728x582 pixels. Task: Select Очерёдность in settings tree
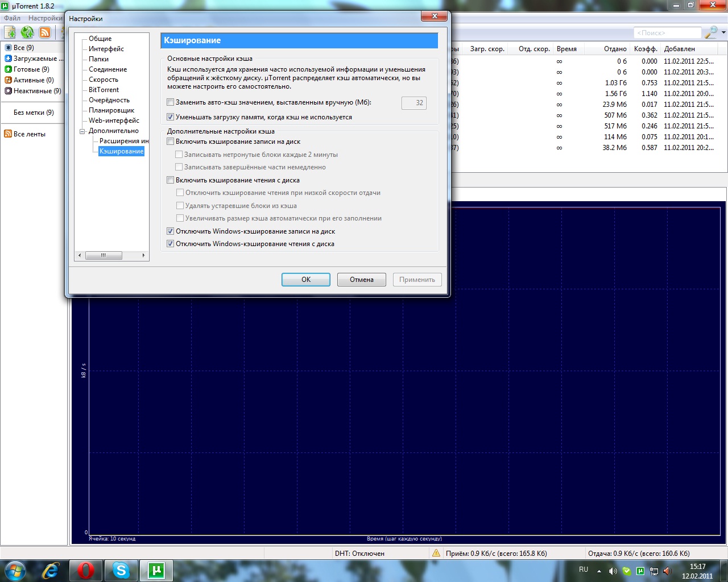[x=109, y=100]
